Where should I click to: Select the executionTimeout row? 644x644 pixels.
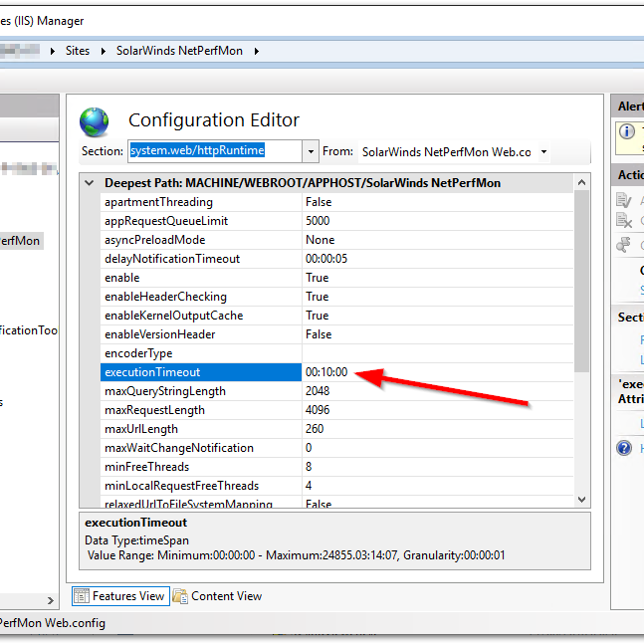(336, 372)
